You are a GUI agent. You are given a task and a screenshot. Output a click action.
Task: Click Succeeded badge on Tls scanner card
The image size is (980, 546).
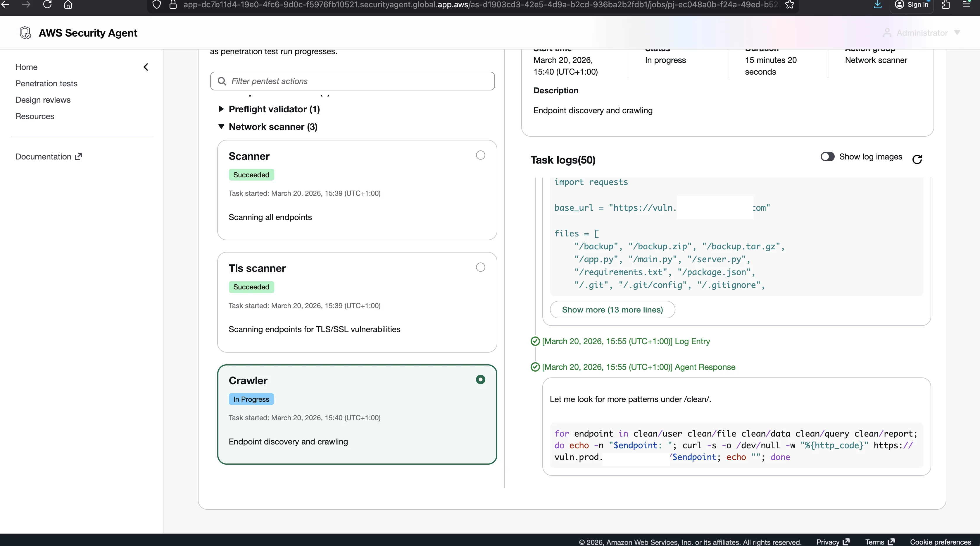tap(251, 287)
